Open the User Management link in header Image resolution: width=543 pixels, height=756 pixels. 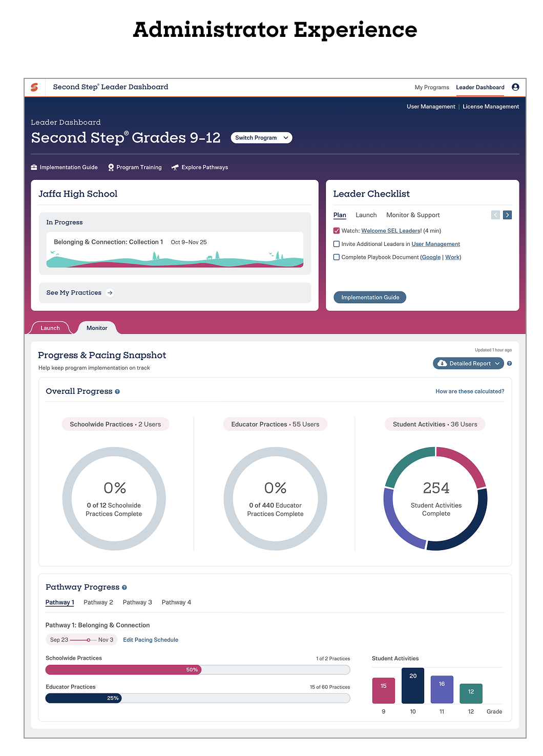431,107
